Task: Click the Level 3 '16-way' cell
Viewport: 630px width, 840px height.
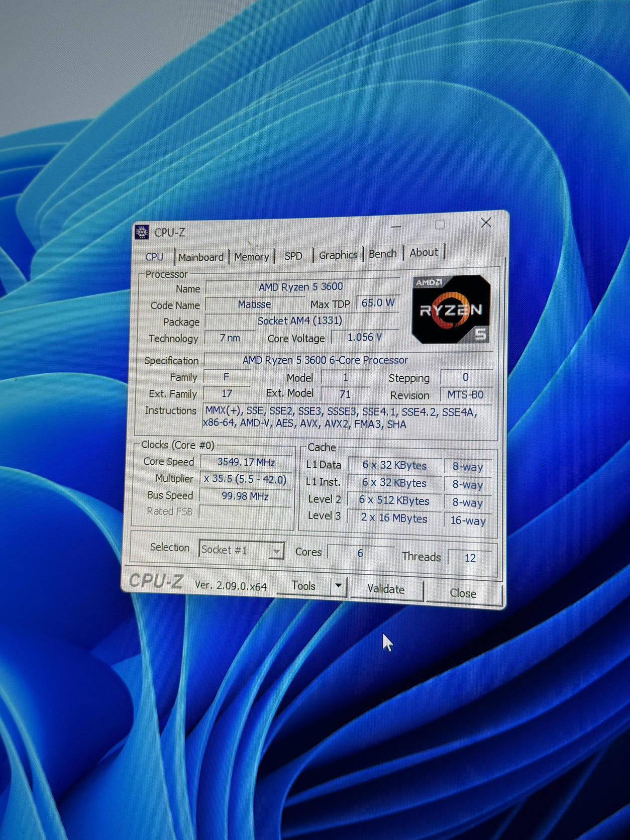Action: [x=468, y=520]
